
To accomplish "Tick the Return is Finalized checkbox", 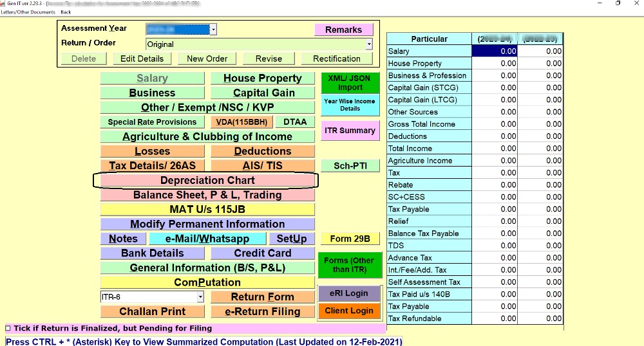I will [x=8, y=329].
